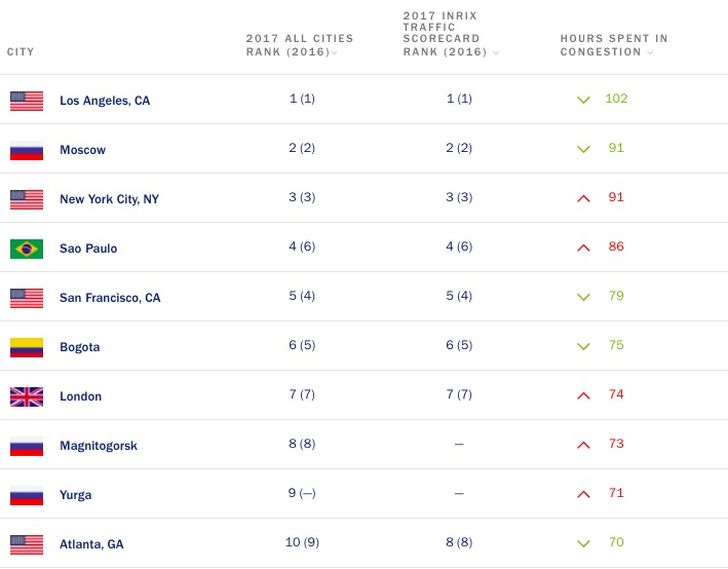728x569 pixels.
Task: Click the US flag next to Atlanta
Action: 27,544
